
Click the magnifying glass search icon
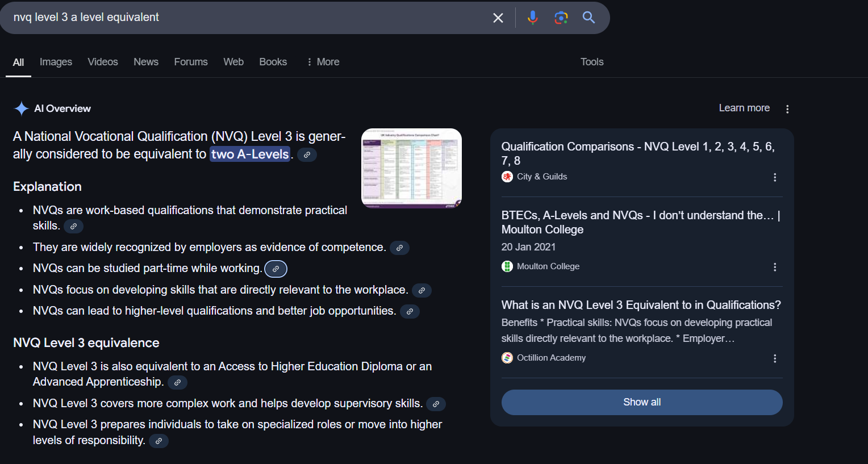589,18
